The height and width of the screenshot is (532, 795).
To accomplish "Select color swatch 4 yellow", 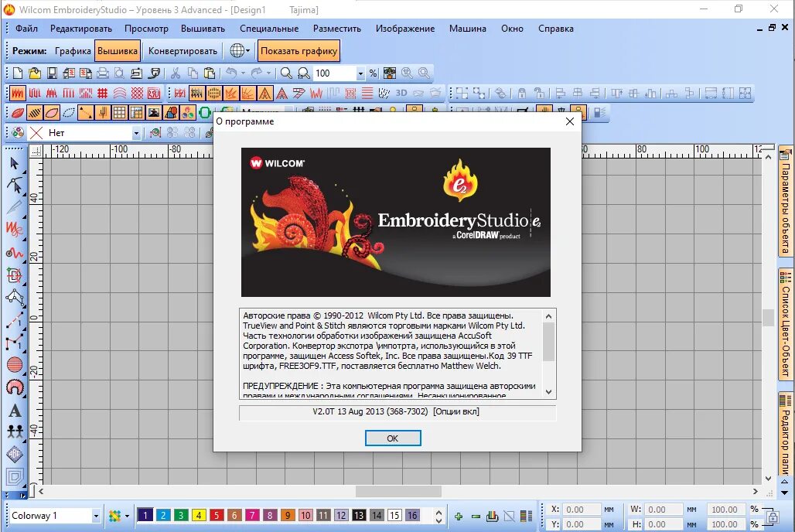I will pos(199,516).
